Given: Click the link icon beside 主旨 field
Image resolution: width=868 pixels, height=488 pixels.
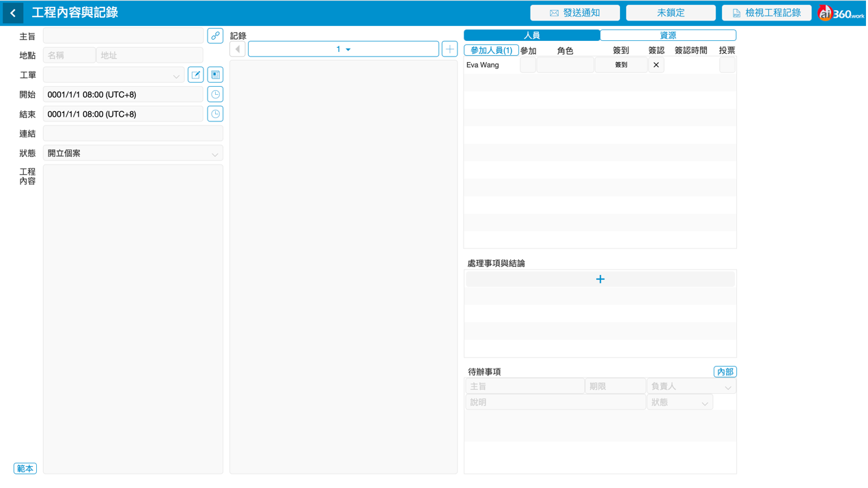Looking at the screenshot, I should coord(215,35).
